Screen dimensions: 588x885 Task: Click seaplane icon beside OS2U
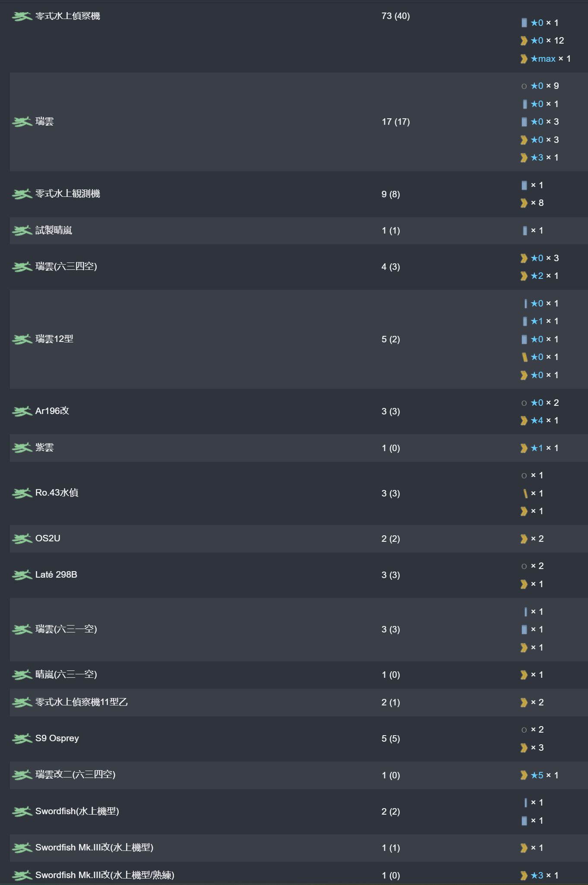pyautogui.click(x=22, y=539)
